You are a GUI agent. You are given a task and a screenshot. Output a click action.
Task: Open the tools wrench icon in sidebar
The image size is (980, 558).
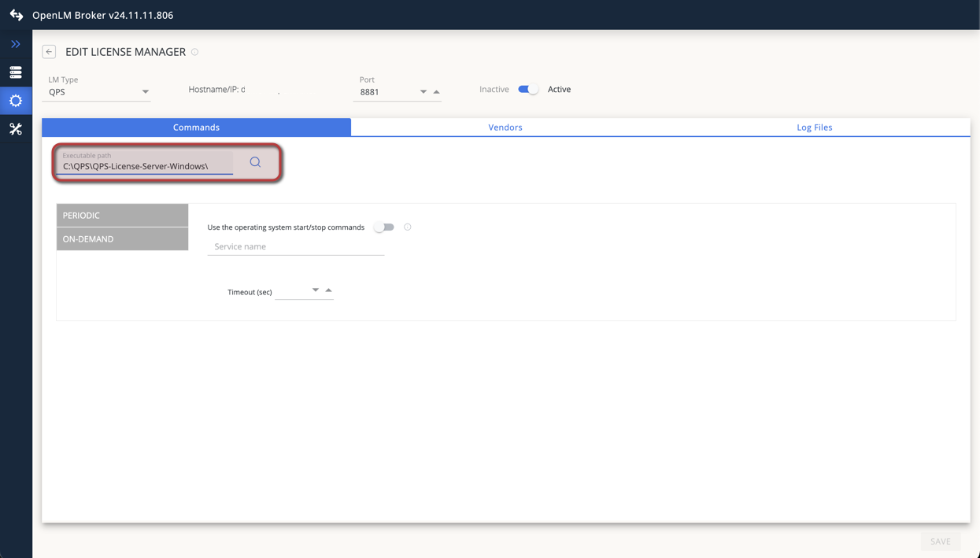[x=16, y=128]
